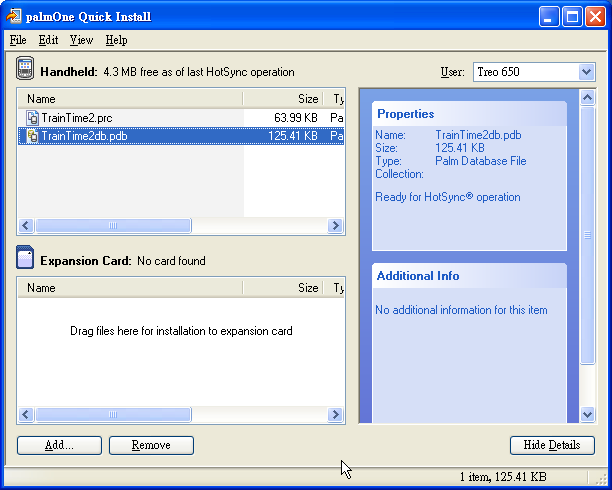
Task: Click Expansion Card list scroll right arrow
Action: point(335,414)
